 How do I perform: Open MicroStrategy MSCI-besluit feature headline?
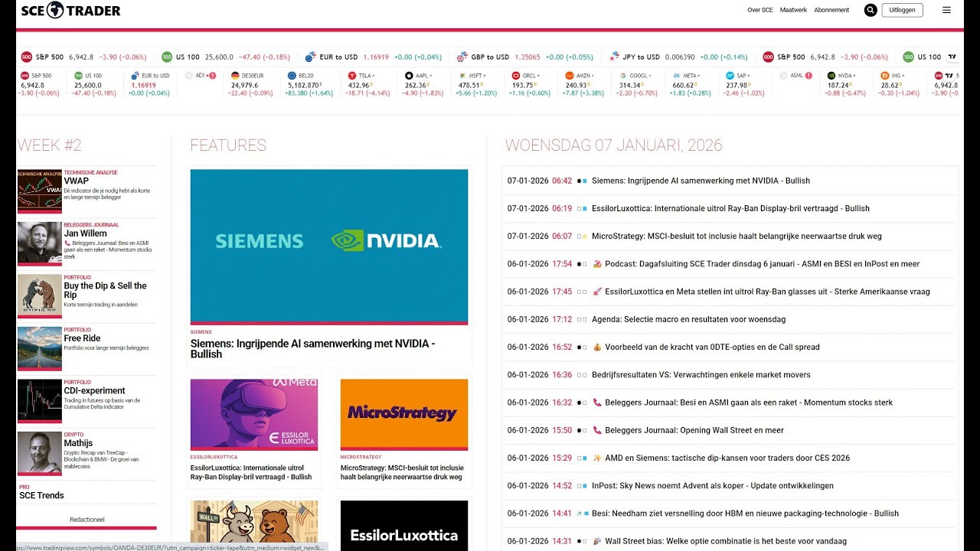click(402, 472)
